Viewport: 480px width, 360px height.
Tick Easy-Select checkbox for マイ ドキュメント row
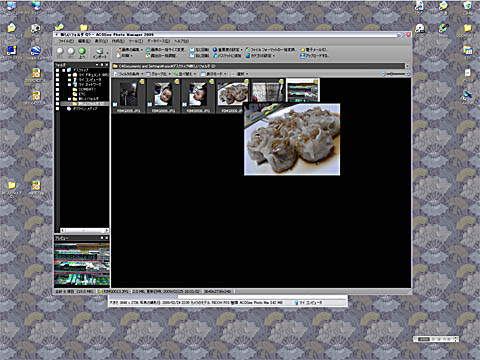58,75
